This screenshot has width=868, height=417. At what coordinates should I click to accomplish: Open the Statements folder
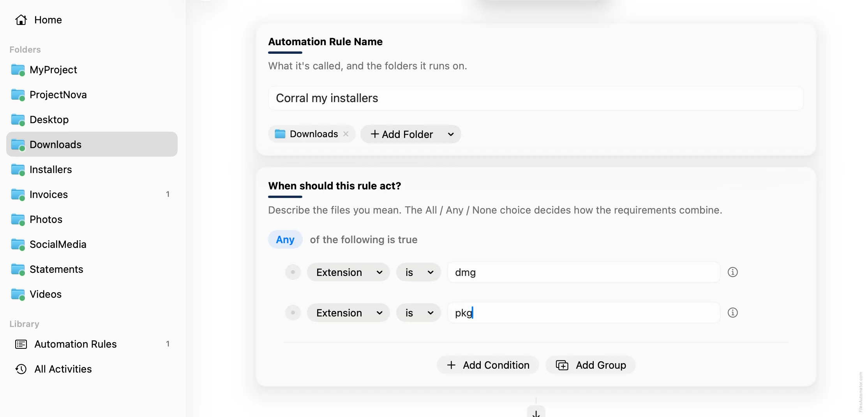92,269
